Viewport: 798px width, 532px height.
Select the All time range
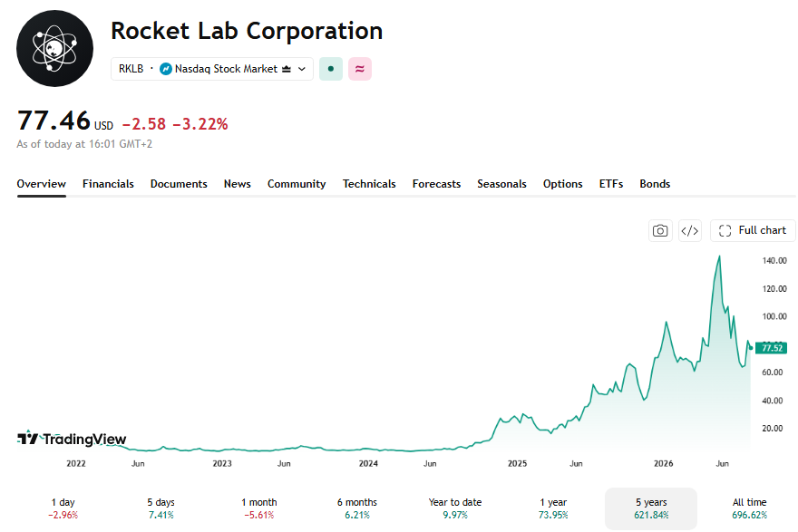(x=749, y=508)
